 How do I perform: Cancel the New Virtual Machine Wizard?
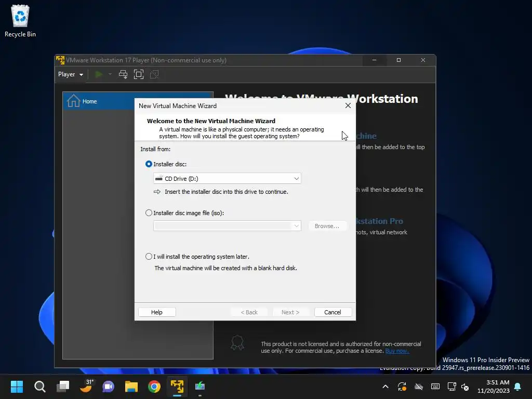point(332,312)
